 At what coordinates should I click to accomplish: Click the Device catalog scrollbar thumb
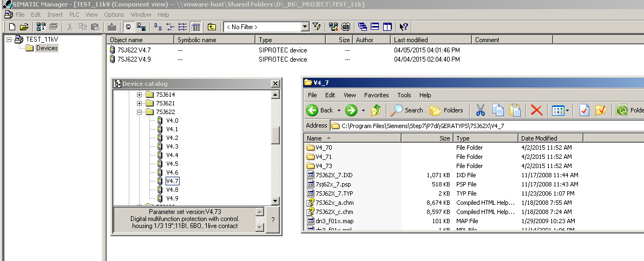coord(275,135)
